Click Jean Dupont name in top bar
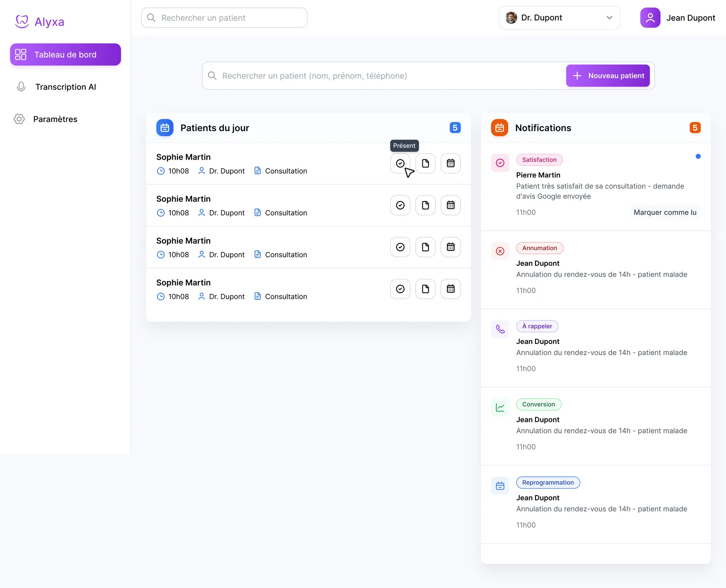726x588 pixels. 691,18
